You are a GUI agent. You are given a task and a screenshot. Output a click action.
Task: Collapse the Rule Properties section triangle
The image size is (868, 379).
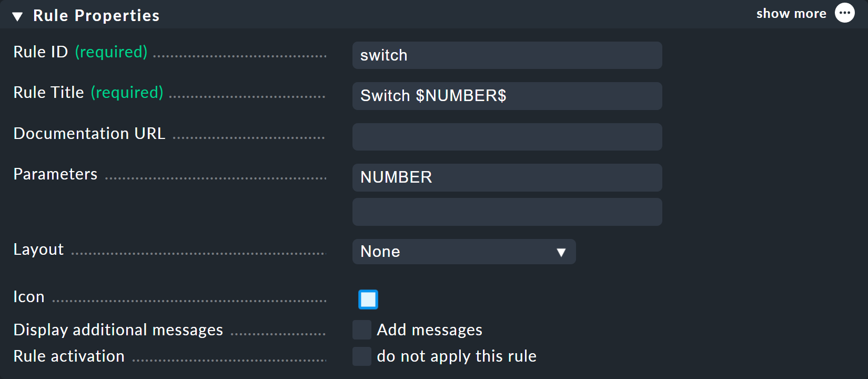pos(17,16)
